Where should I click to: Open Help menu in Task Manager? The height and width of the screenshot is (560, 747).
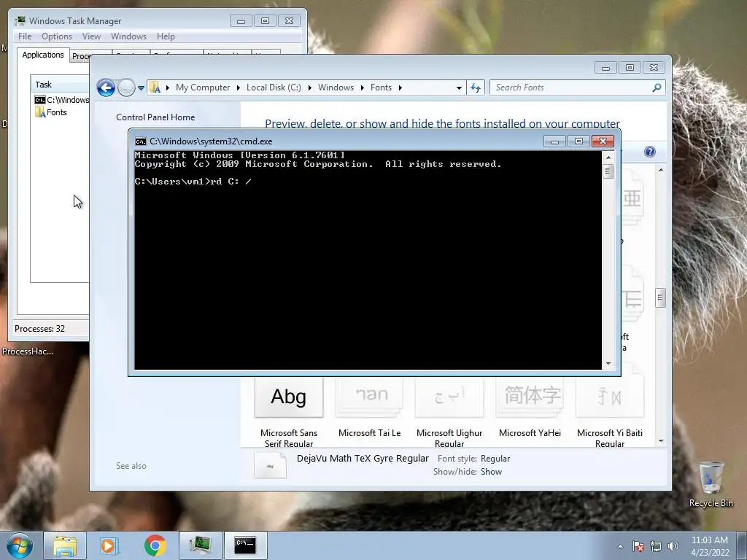[166, 36]
